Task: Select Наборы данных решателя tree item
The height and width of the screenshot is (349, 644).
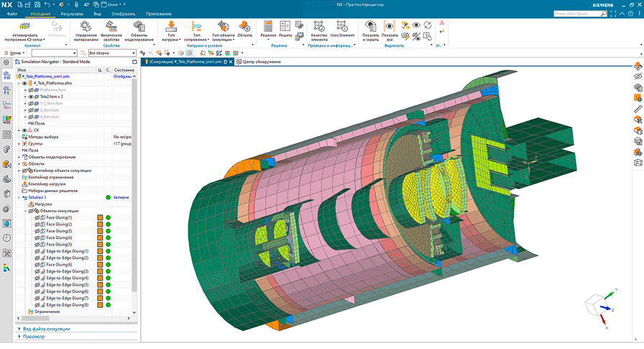Action: pyautogui.click(x=52, y=191)
